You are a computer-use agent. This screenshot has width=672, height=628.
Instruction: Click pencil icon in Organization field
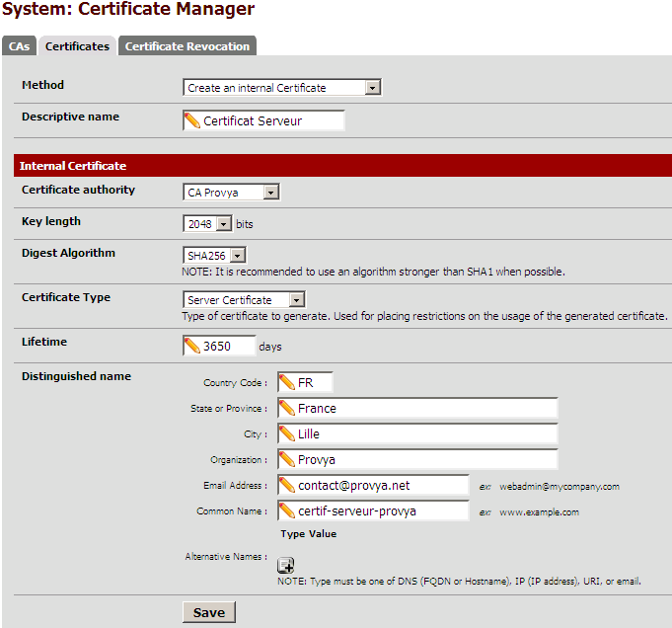[287, 459]
